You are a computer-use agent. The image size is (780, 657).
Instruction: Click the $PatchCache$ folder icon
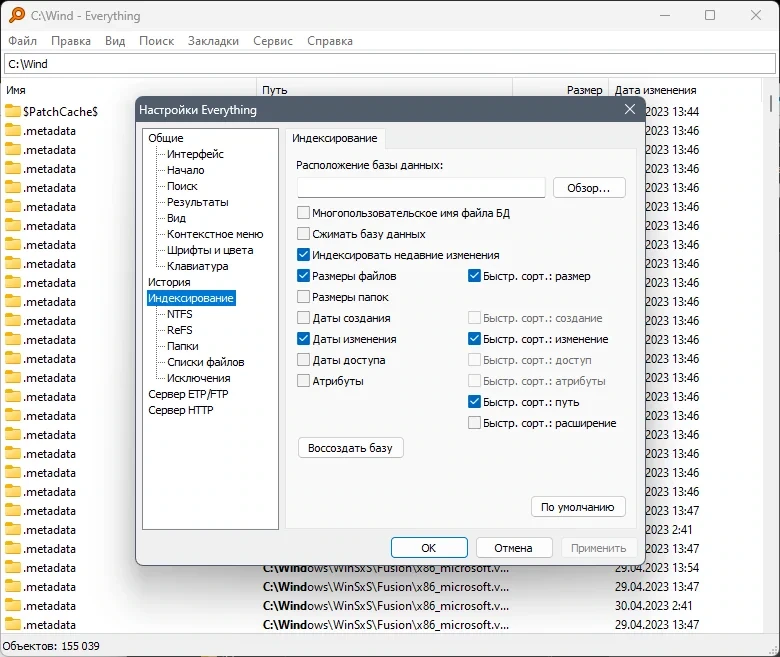coord(13,111)
